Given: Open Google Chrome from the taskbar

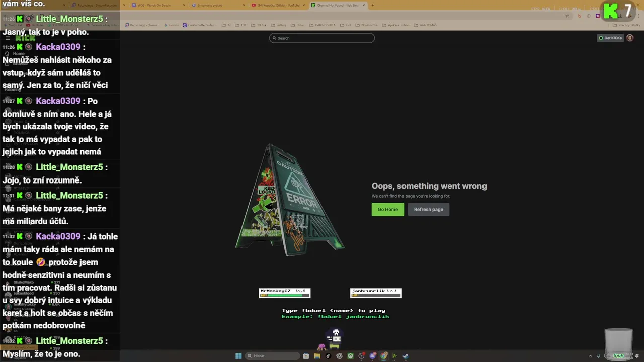Looking at the screenshot, I should (x=384, y=356).
